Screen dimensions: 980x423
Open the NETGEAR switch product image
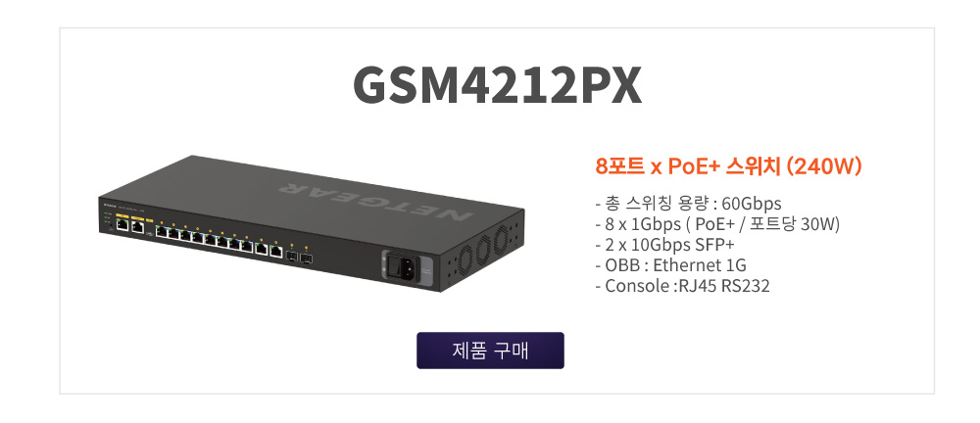click(x=310, y=223)
